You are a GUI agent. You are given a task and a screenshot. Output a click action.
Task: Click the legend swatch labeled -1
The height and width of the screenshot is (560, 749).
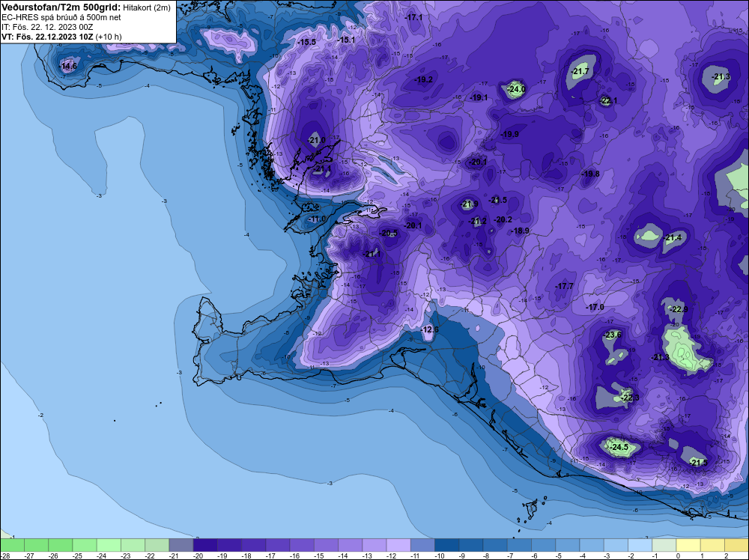664,545
